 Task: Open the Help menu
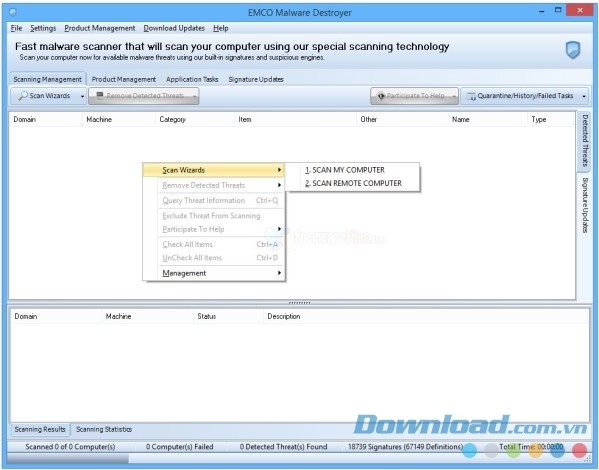[220, 28]
